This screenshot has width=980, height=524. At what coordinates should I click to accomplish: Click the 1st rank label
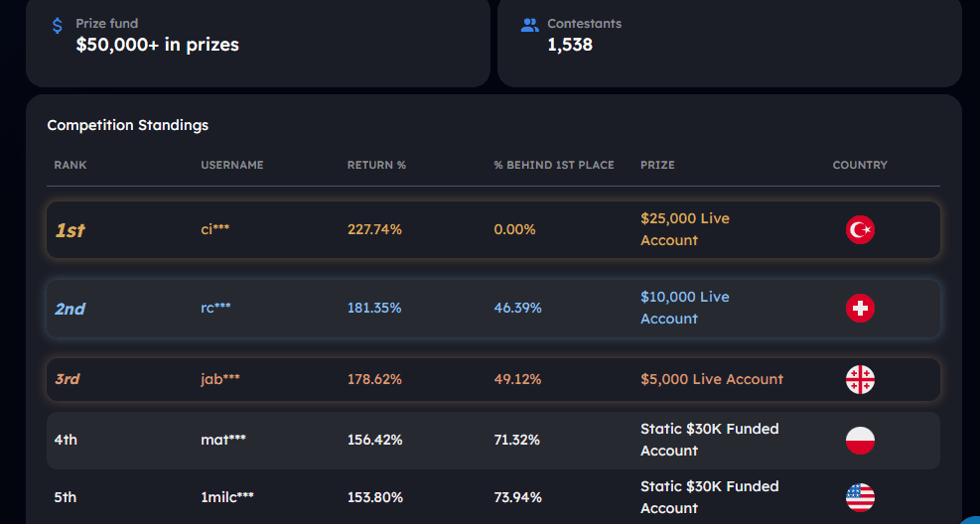[x=70, y=230]
